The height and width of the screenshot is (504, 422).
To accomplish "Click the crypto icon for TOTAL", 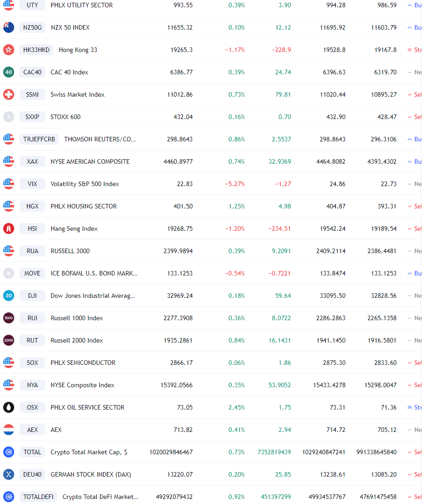I will coord(9,452).
